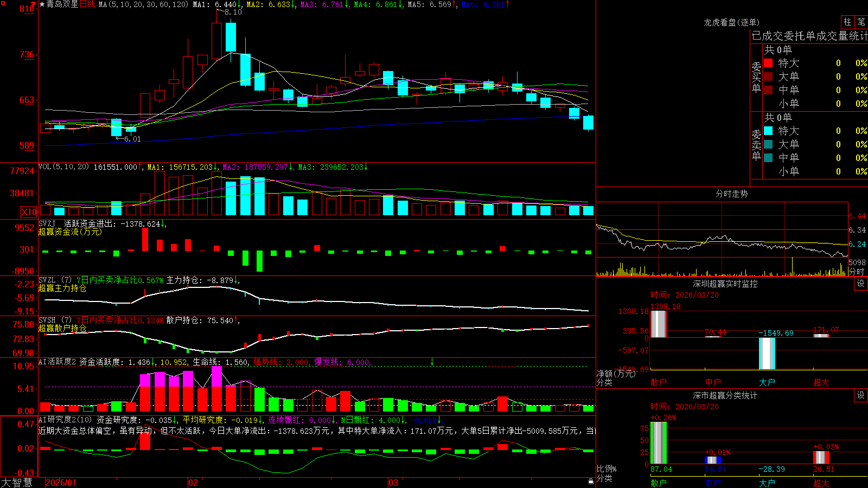868x488 pixels.
Task: Click the 强势线: 3.000 label
Action: 281,362
